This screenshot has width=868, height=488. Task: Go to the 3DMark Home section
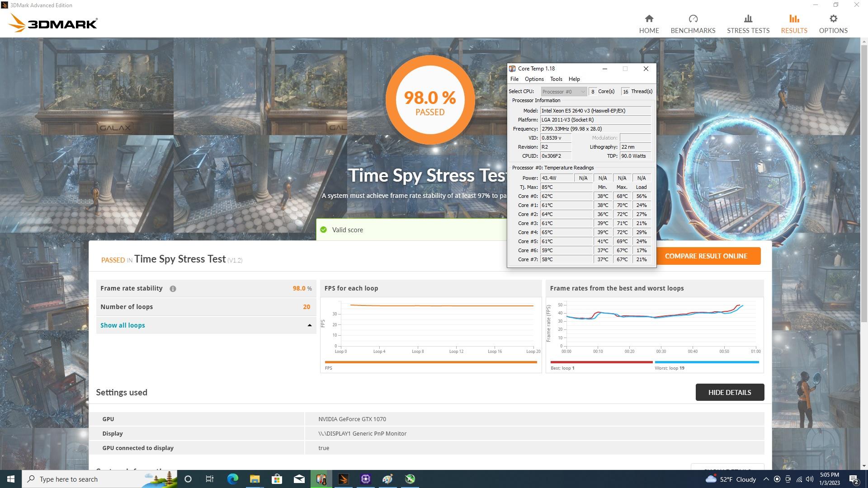tap(649, 24)
